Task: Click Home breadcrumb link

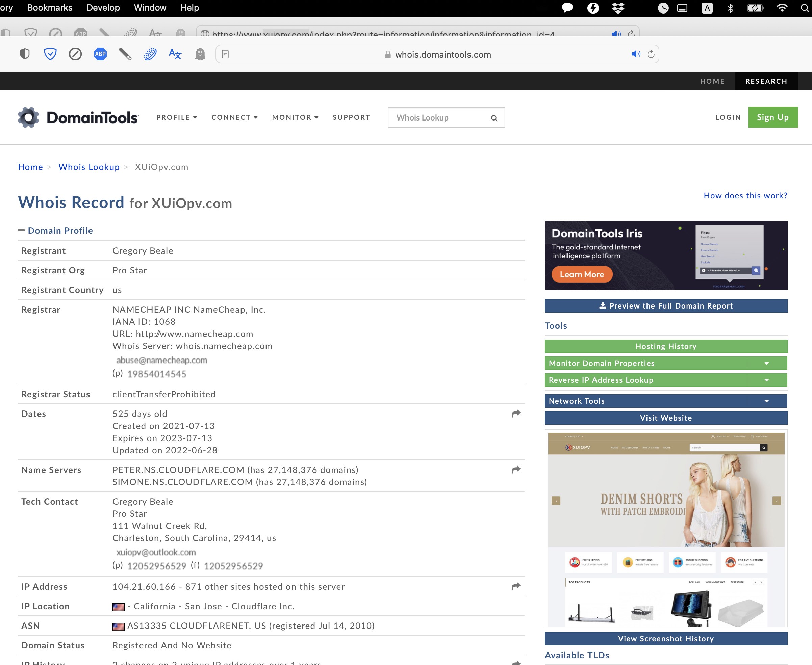Action: tap(31, 167)
